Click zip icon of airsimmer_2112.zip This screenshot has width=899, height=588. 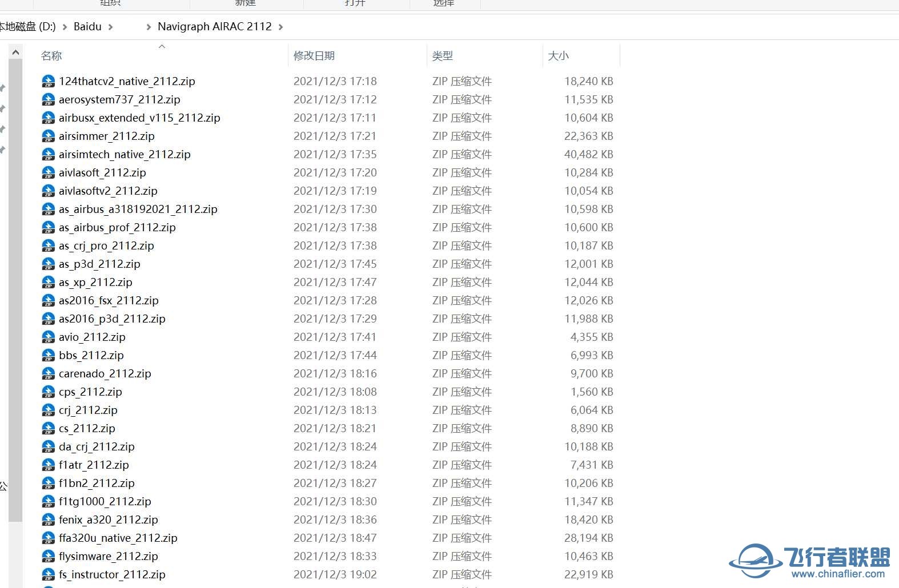(49, 136)
